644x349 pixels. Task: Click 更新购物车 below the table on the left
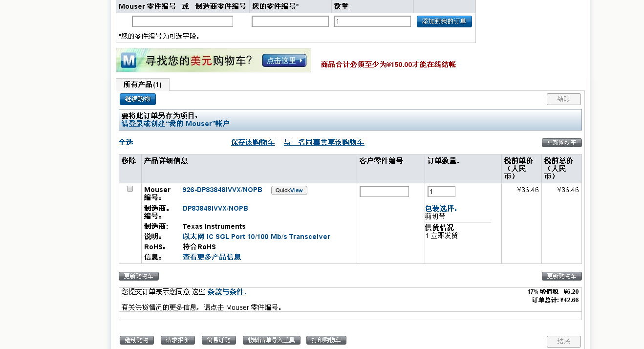[139, 276]
